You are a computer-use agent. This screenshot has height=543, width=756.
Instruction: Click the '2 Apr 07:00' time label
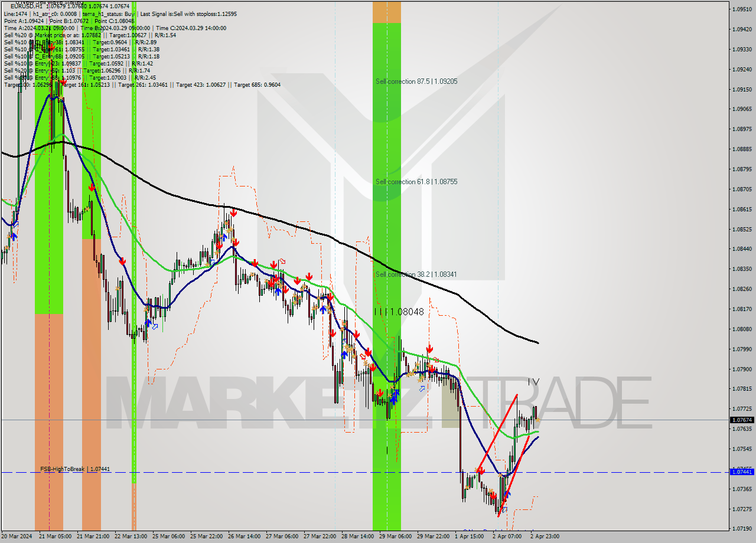[x=507, y=537]
